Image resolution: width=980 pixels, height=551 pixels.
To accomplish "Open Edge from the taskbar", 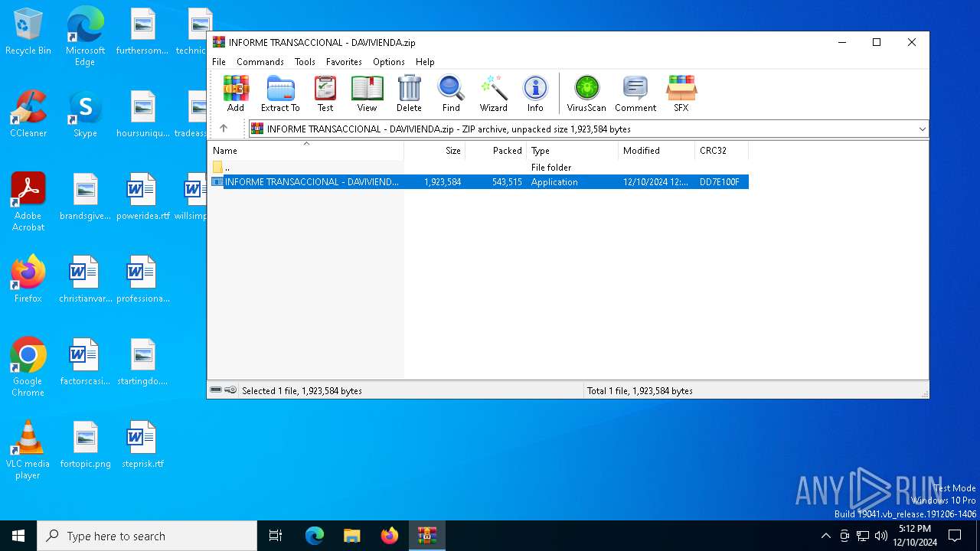I will pos(315,536).
